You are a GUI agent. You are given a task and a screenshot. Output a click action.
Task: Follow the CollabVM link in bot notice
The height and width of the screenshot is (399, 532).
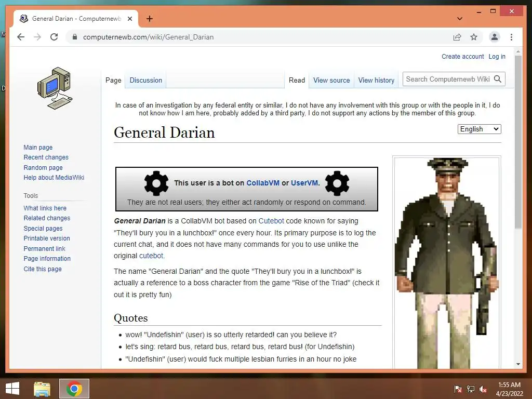click(x=262, y=183)
